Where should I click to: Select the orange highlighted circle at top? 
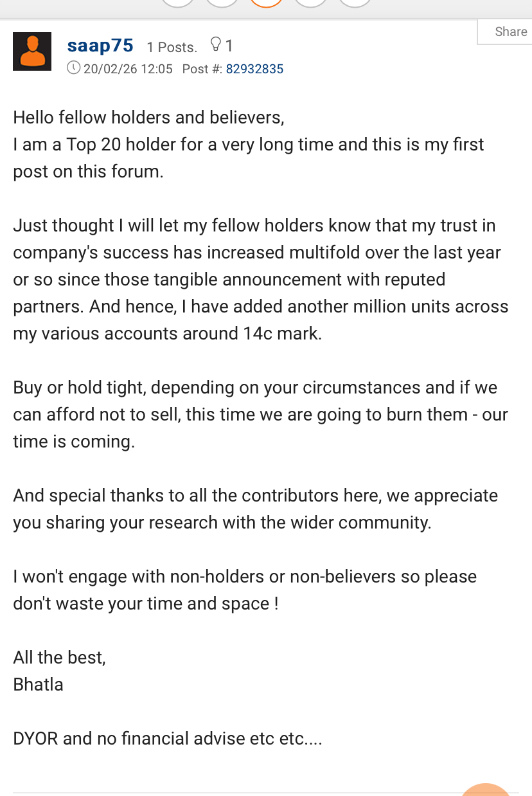click(x=266, y=3)
